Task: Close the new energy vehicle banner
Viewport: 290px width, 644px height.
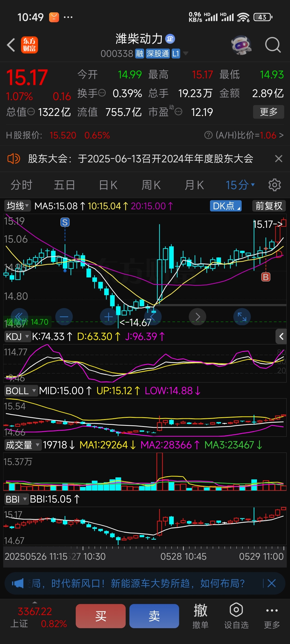Action: [x=271, y=583]
